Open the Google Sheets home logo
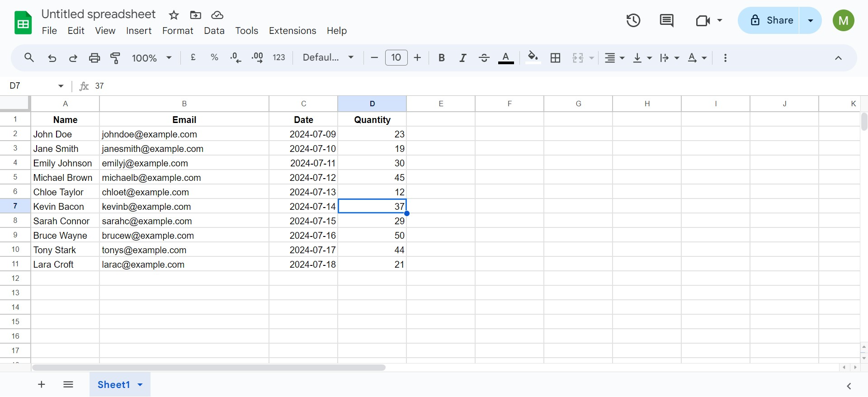The height and width of the screenshot is (397, 868). pos(23,23)
